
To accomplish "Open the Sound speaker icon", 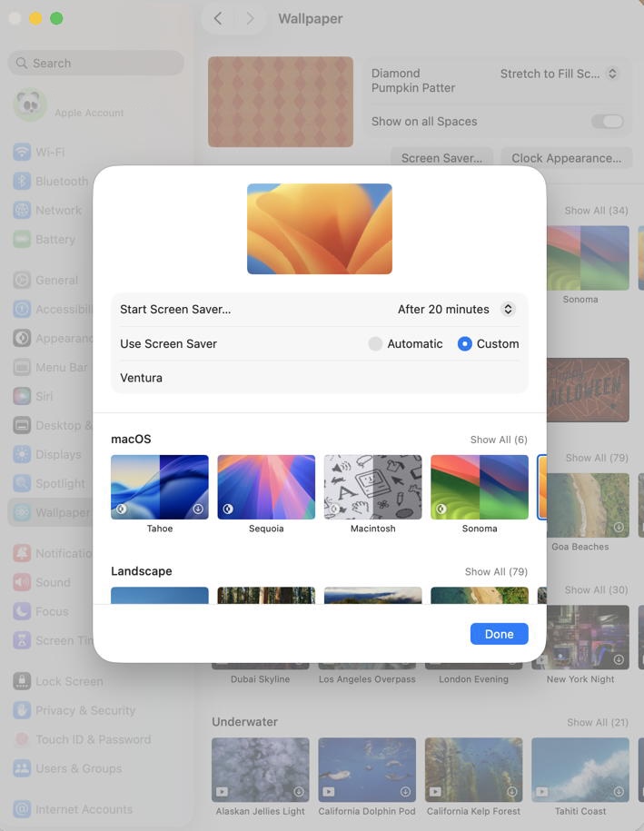I will tap(22, 582).
